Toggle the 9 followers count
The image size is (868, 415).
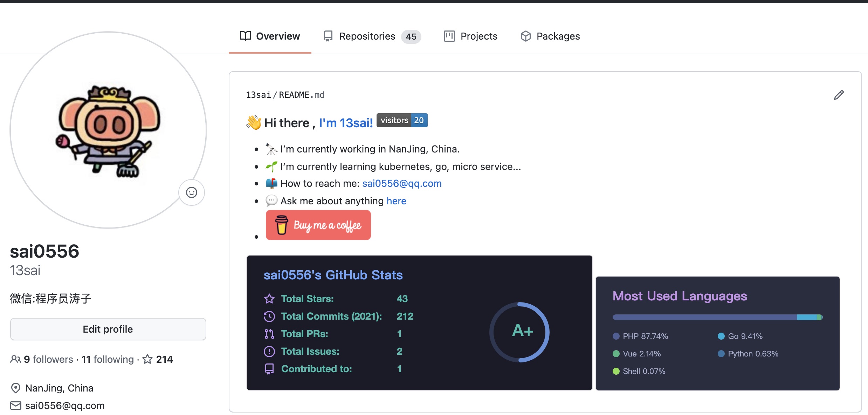click(x=42, y=360)
